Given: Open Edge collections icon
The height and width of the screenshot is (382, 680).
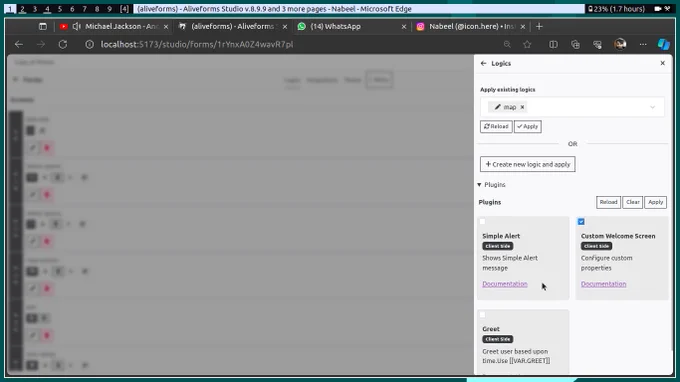Looking at the screenshot, I should [575, 44].
